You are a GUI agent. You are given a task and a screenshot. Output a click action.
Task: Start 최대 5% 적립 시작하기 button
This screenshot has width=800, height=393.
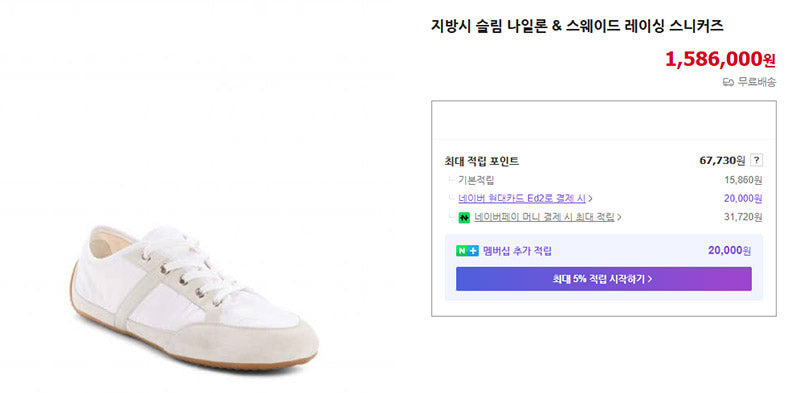[604, 279]
